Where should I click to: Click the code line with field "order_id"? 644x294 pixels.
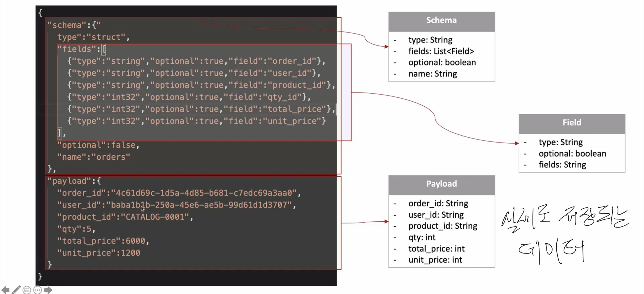tap(196, 61)
